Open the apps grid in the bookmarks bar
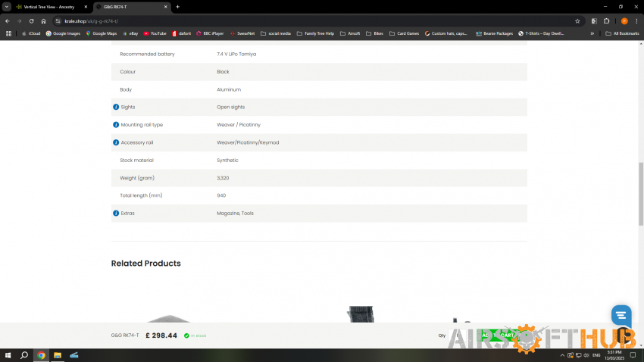The height and width of the screenshot is (362, 644). [8, 33]
